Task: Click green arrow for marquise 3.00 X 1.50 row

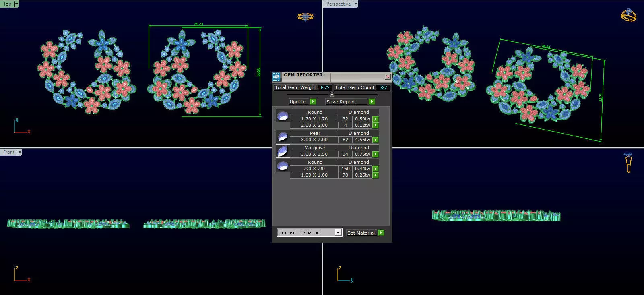Action: (376, 155)
